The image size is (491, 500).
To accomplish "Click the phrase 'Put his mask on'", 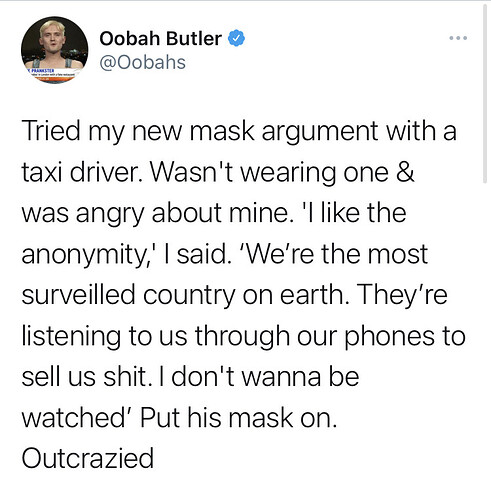I will tap(238, 418).
